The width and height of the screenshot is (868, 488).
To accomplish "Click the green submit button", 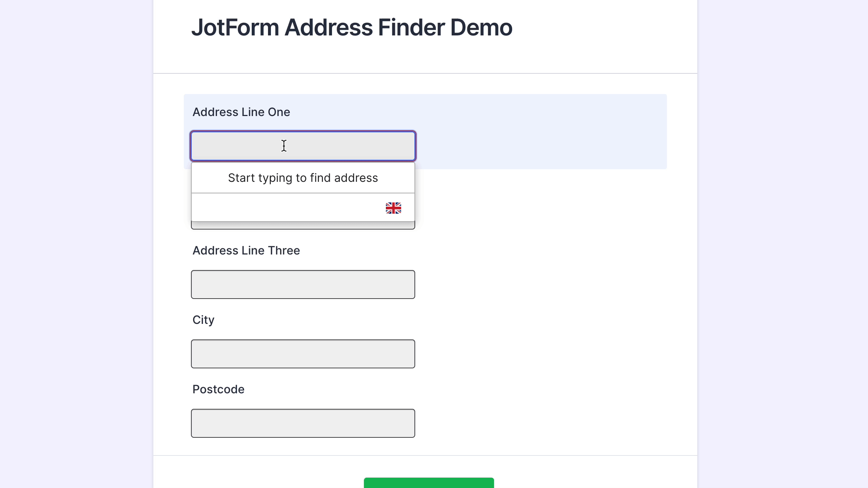I will click(x=429, y=484).
